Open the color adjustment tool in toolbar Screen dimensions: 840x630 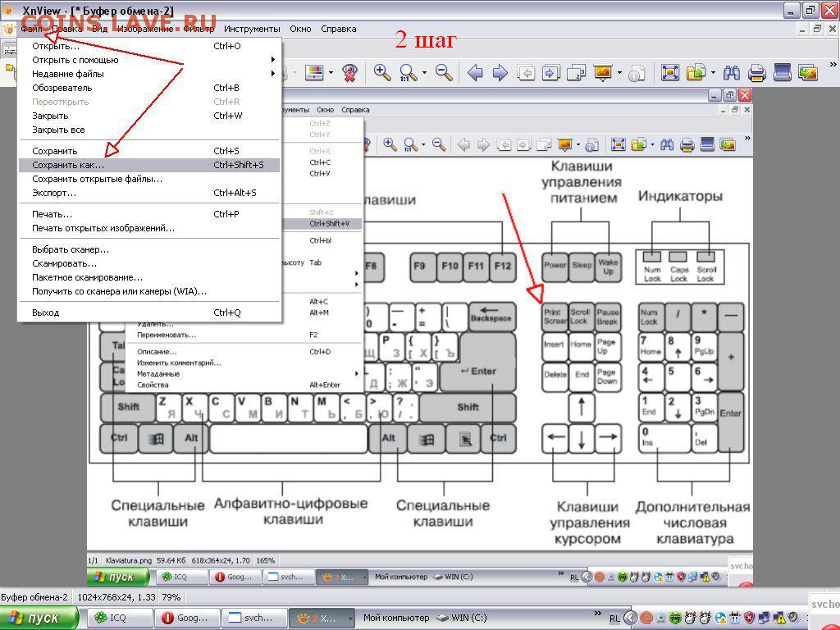click(314, 72)
